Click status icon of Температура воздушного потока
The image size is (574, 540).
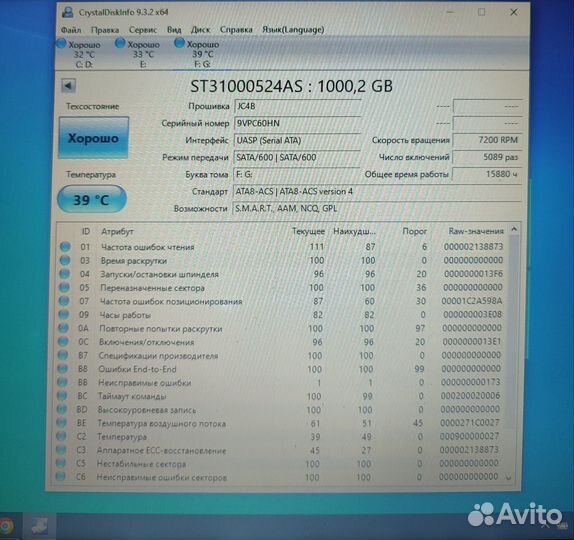tap(61, 423)
